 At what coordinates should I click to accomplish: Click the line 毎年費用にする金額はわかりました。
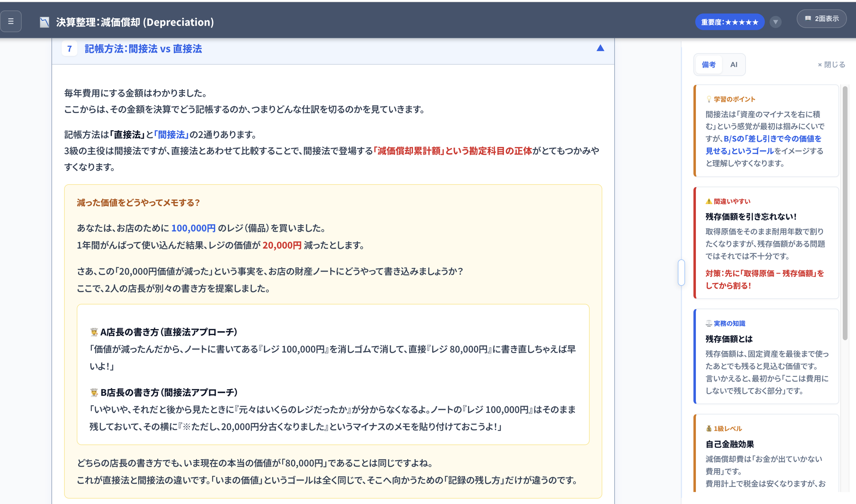coord(136,93)
